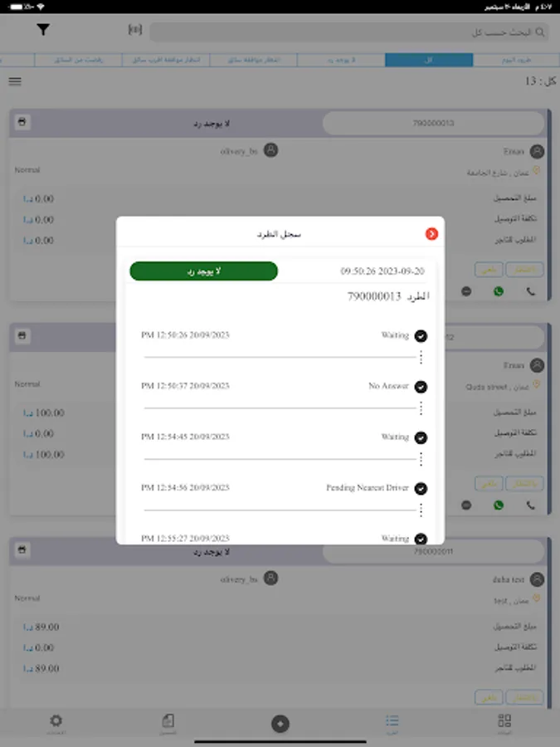
Task: Click print icon on parcel 790000013 card
Action: pos(22,122)
